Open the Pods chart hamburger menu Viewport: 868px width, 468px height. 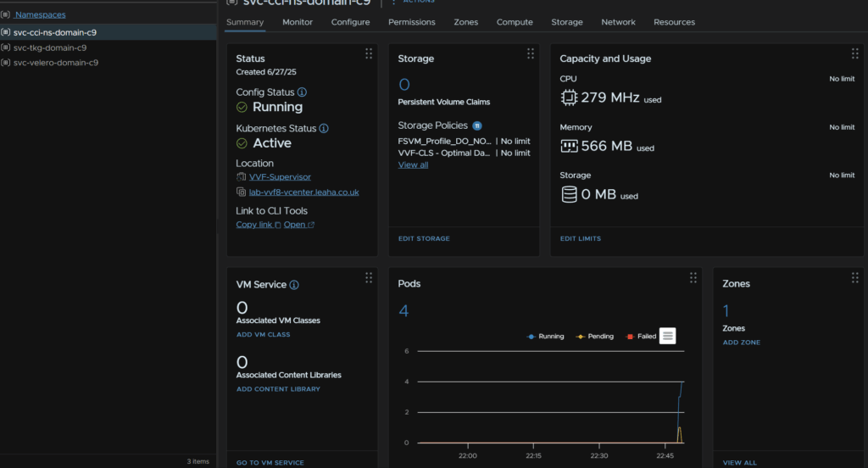click(668, 336)
